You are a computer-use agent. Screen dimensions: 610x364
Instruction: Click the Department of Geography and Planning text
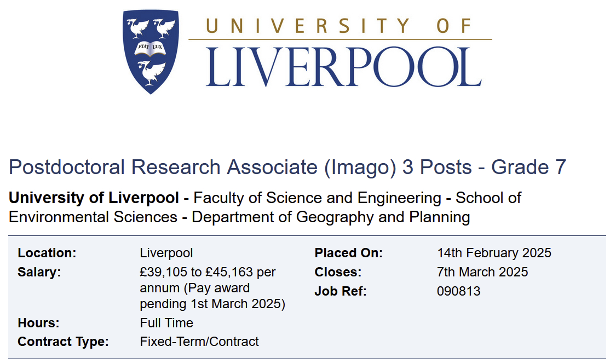click(x=331, y=217)
